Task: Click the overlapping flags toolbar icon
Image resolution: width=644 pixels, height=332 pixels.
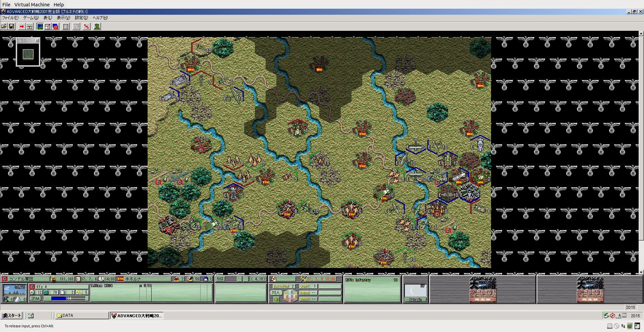Action: tap(56, 26)
